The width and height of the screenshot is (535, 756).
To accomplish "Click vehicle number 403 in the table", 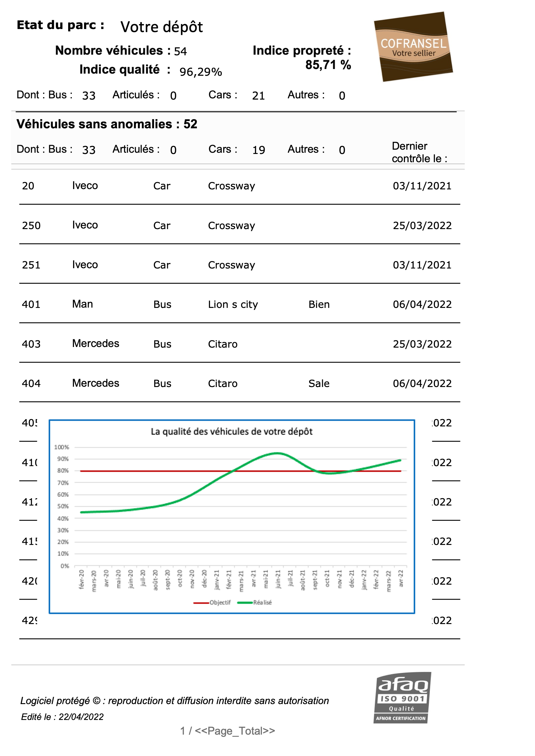I will coord(31,344).
